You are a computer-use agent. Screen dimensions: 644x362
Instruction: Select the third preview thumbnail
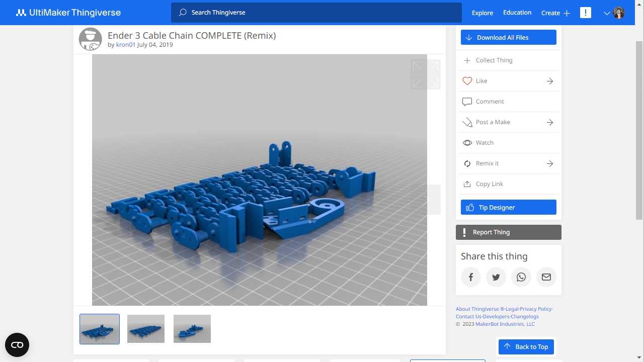[x=192, y=329]
